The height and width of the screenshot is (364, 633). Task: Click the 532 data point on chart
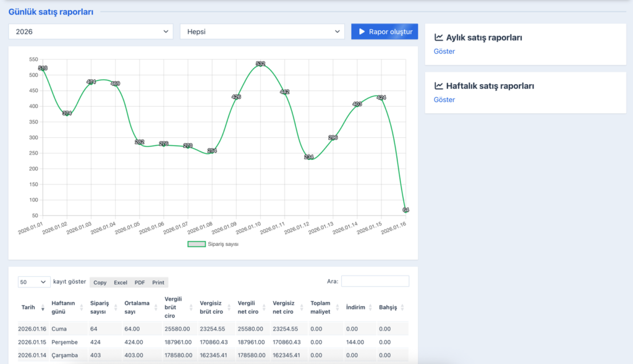[x=260, y=64]
